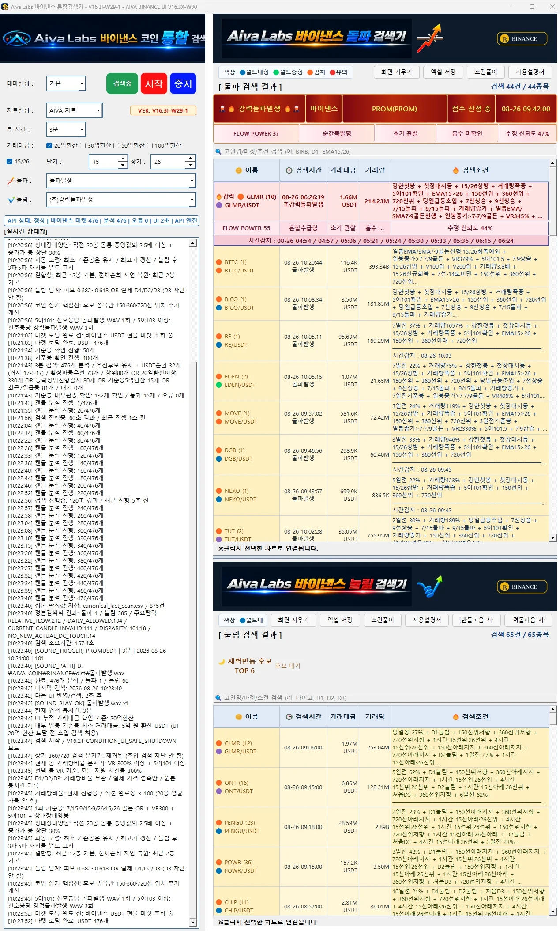Click the up arrow of 눌림 table scrollbar

[552, 709]
